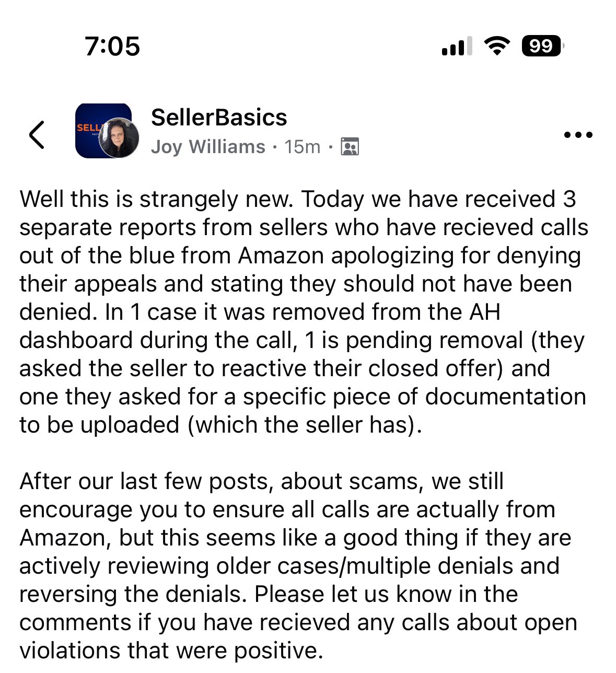Tap the text '(which the seller has)'
This screenshot has height=673, width=616.
[x=305, y=425]
